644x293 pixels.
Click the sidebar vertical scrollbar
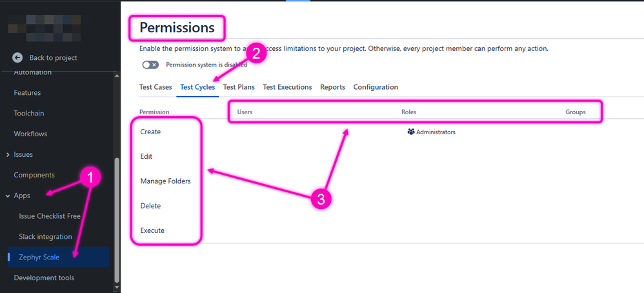click(x=117, y=219)
